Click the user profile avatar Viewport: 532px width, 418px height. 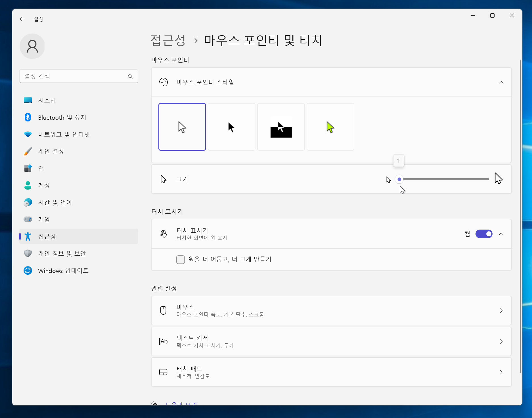tap(32, 46)
